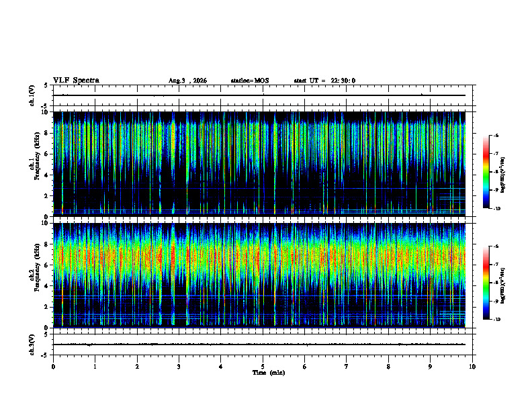The width and height of the screenshot is (532, 411).
Task: Click the ch.1 spectrogram colorbar
Action: click(486, 172)
